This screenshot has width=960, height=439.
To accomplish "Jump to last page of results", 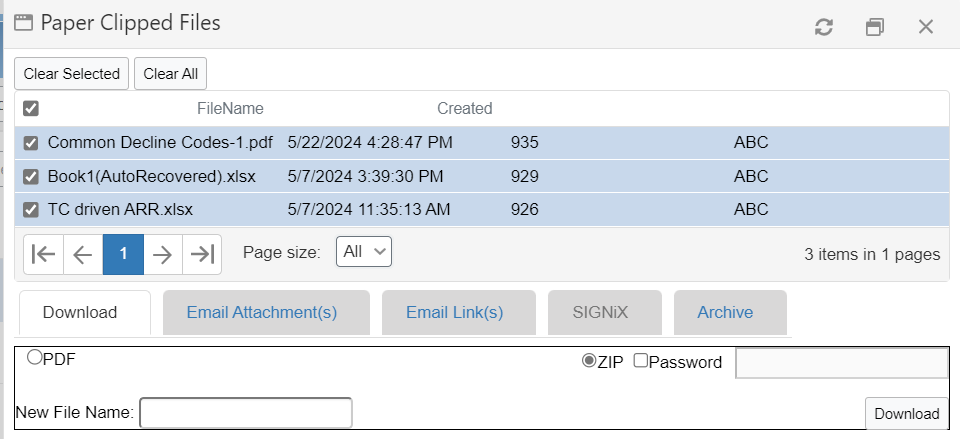I will click(x=202, y=254).
